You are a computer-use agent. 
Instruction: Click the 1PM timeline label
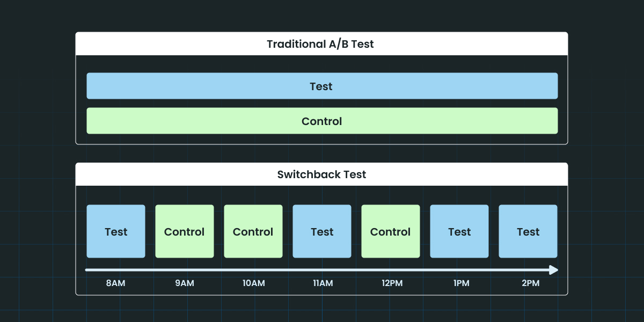(459, 283)
